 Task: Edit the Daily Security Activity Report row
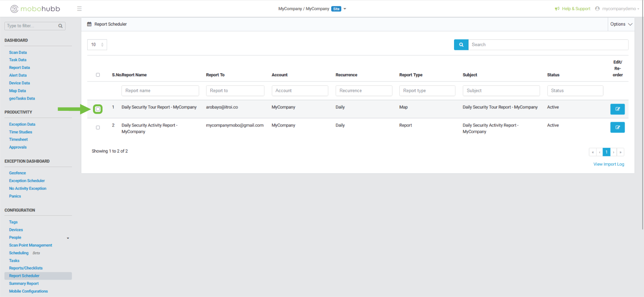[x=617, y=127]
